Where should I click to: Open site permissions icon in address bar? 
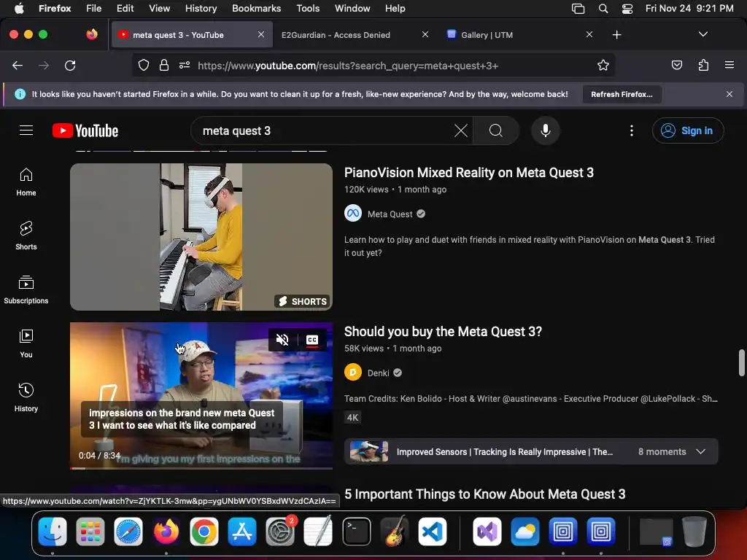(x=185, y=66)
